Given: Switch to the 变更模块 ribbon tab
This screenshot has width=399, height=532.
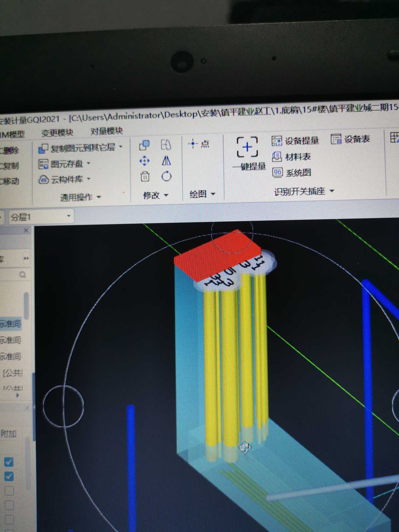Looking at the screenshot, I should tap(57, 133).
